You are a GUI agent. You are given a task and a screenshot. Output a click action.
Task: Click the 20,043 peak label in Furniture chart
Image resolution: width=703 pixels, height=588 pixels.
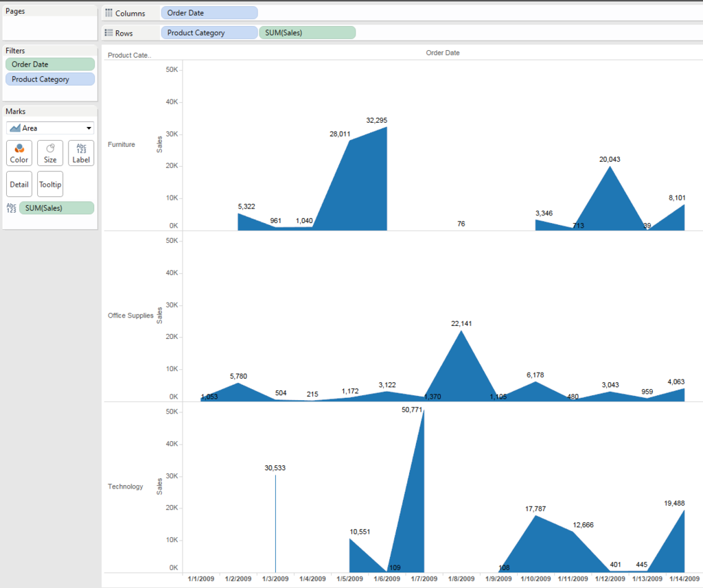(610, 160)
